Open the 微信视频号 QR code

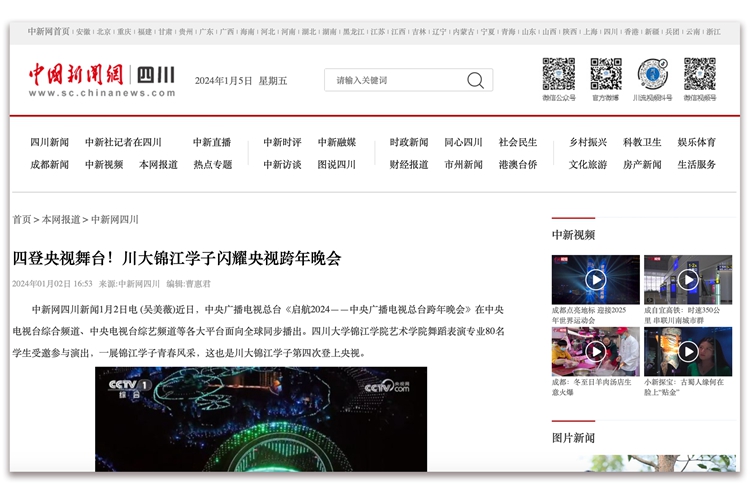click(x=700, y=74)
